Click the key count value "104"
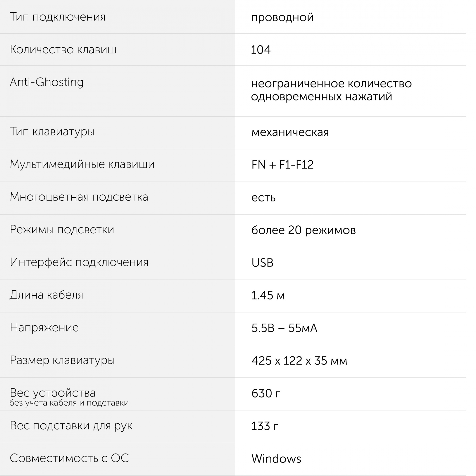This screenshot has width=476, height=476. click(261, 50)
